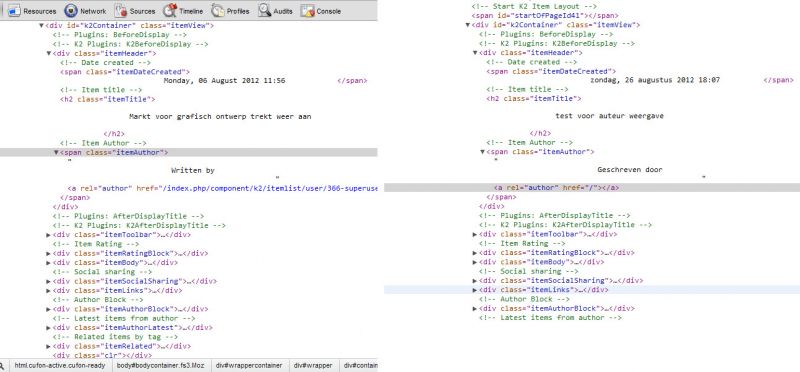Select 'Item Rating' comment in left inspector
Screen dimensions: 800x372
point(95,244)
